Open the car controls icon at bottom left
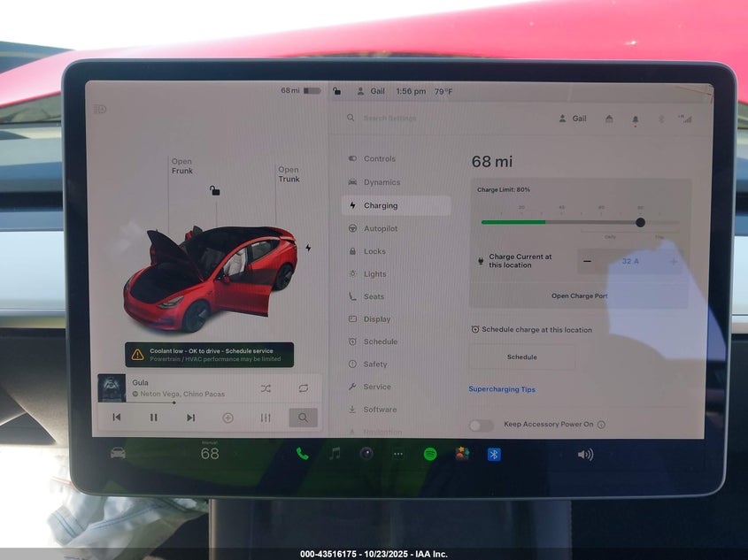 coord(118,453)
